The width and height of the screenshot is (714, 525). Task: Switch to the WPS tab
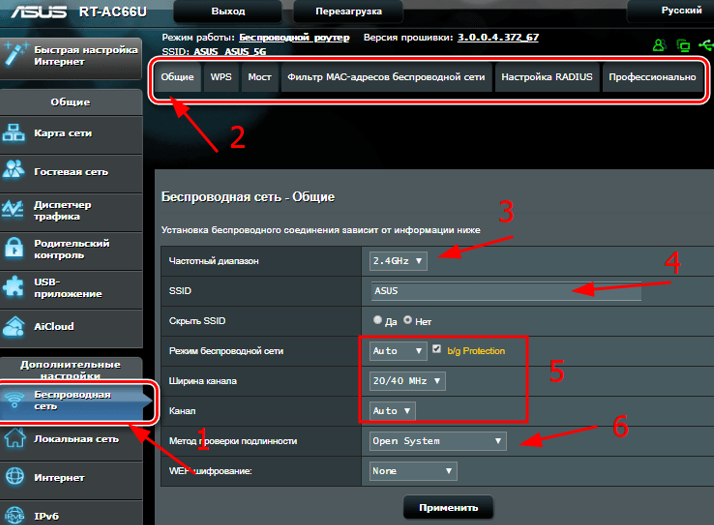pyautogui.click(x=221, y=77)
